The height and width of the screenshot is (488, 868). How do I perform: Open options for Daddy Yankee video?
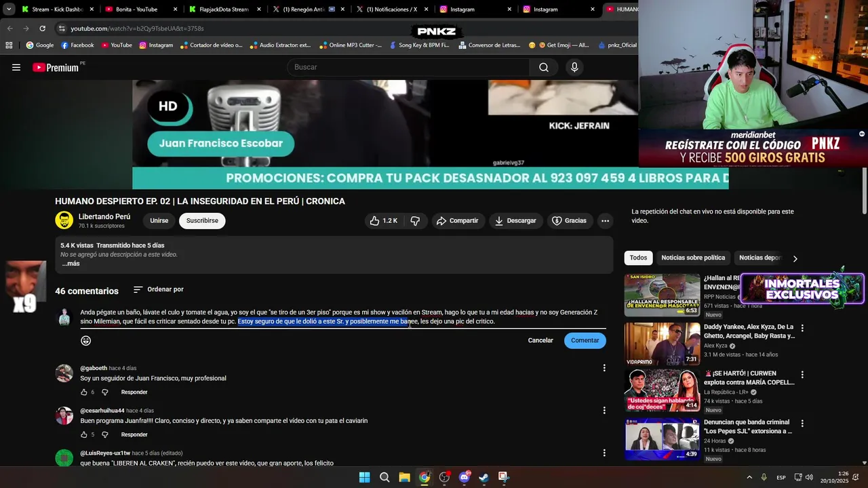click(802, 328)
